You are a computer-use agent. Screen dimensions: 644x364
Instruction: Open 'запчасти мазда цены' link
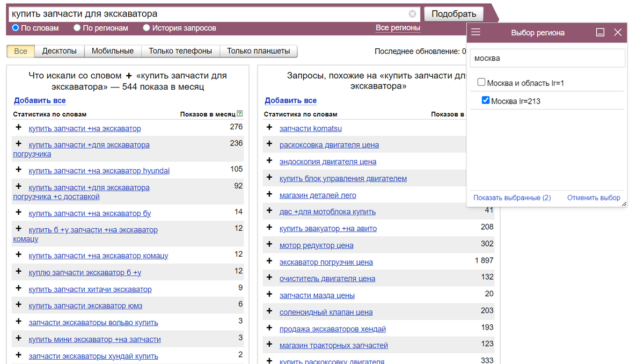click(x=317, y=295)
